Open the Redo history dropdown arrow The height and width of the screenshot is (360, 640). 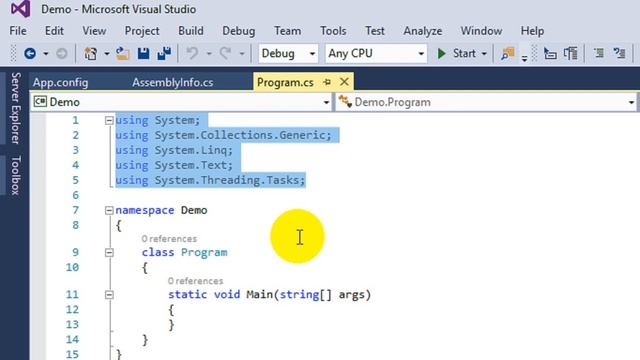point(242,54)
